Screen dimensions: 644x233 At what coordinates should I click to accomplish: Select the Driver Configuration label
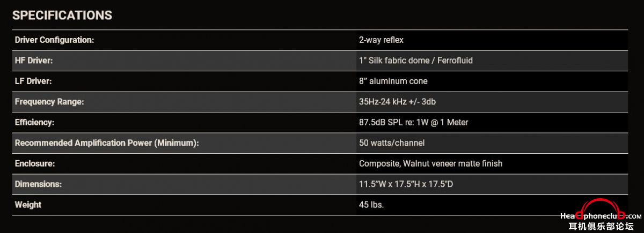pyautogui.click(x=55, y=40)
